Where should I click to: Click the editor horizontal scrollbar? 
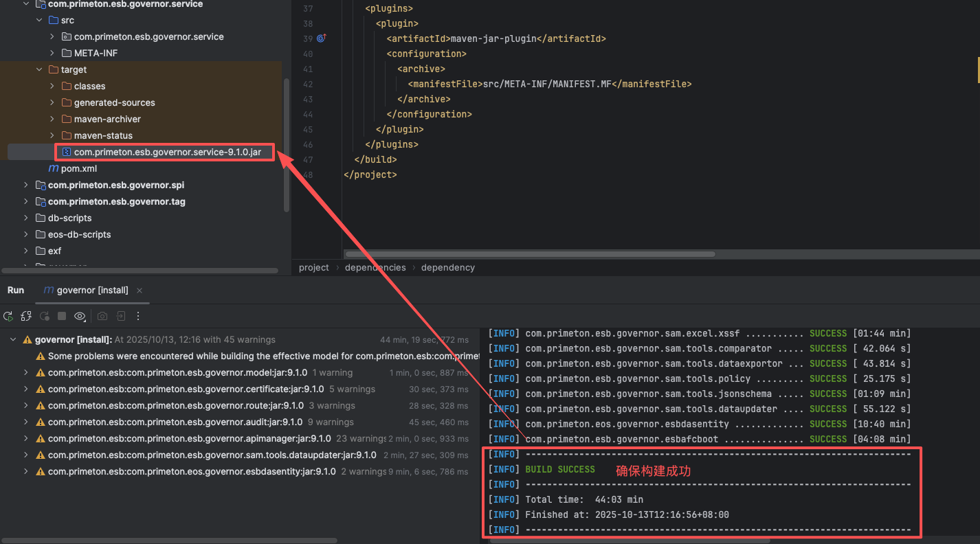point(529,254)
